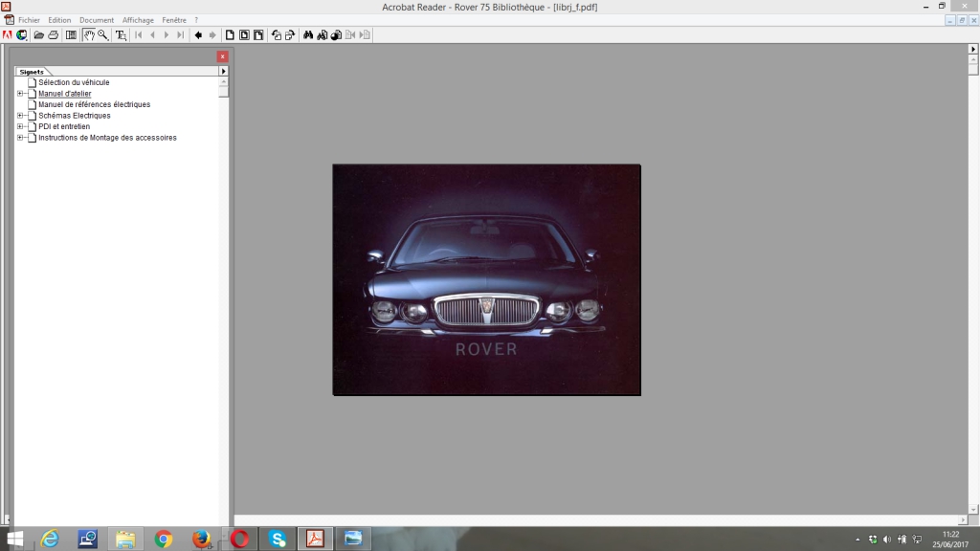
Task: Open Manuel de références électriques bookmark
Action: (95, 104)
